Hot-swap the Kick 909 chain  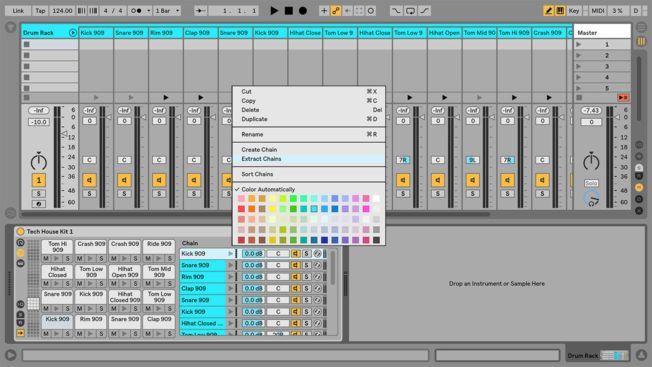pyautogui.click(x=317, y=253)
